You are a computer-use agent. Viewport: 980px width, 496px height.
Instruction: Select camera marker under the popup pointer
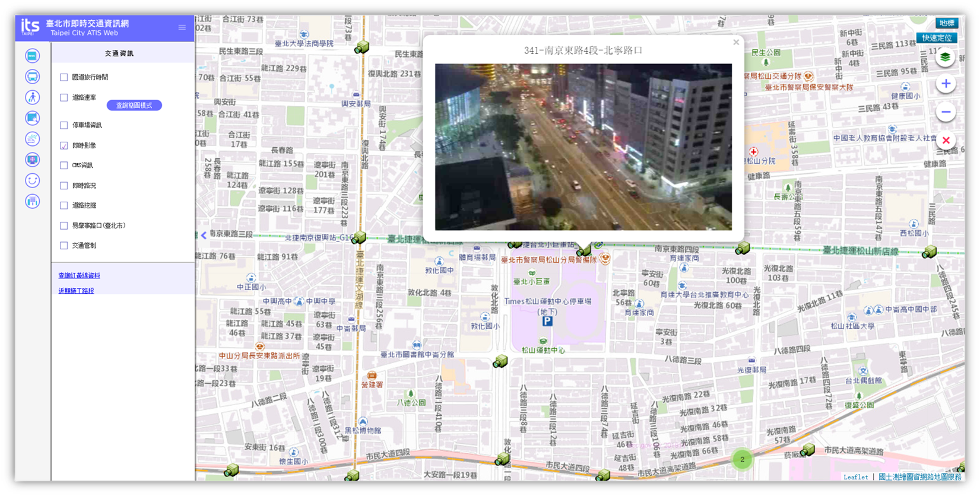click(584, 250)
